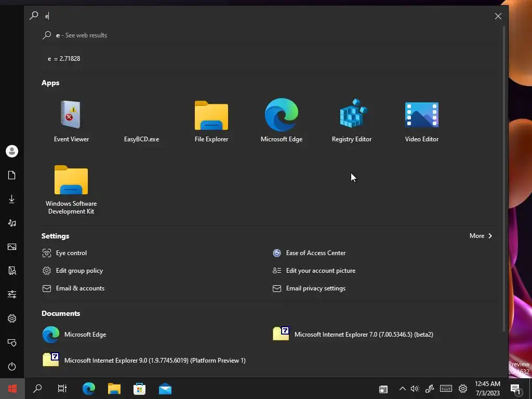
Task: Open Settings gear in Start sidebar
Action: click(12, 318)
